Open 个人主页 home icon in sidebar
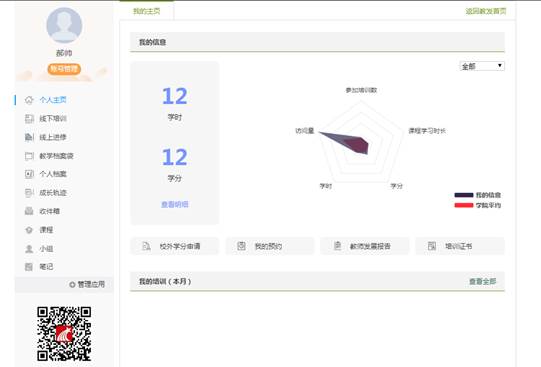Screen dimensions: 541x367 click(29, 100)
